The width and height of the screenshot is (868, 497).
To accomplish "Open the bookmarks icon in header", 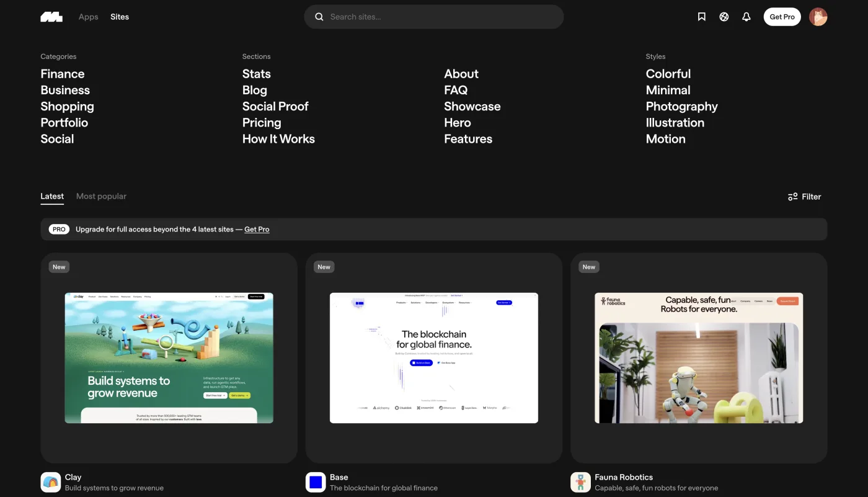I will click(701, 17).
